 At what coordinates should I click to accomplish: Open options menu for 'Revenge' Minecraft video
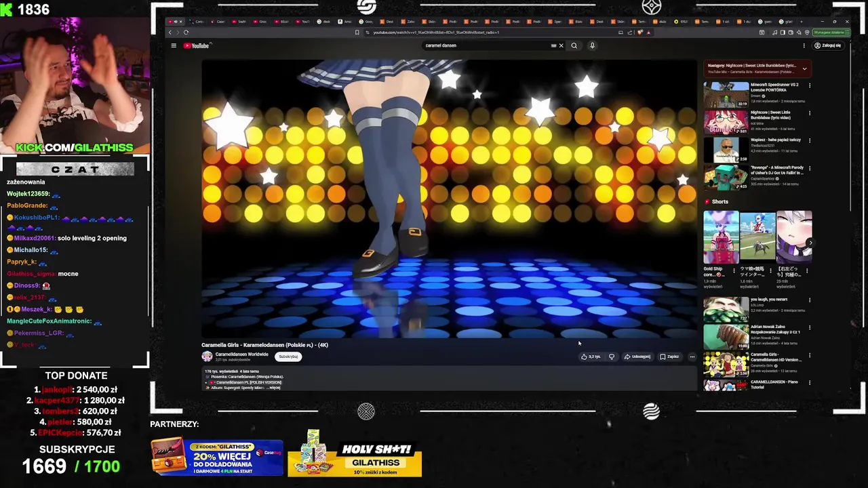click(809, 168)
